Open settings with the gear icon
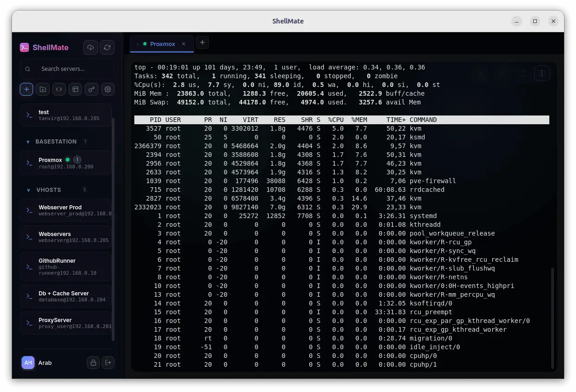 [108, 89]
